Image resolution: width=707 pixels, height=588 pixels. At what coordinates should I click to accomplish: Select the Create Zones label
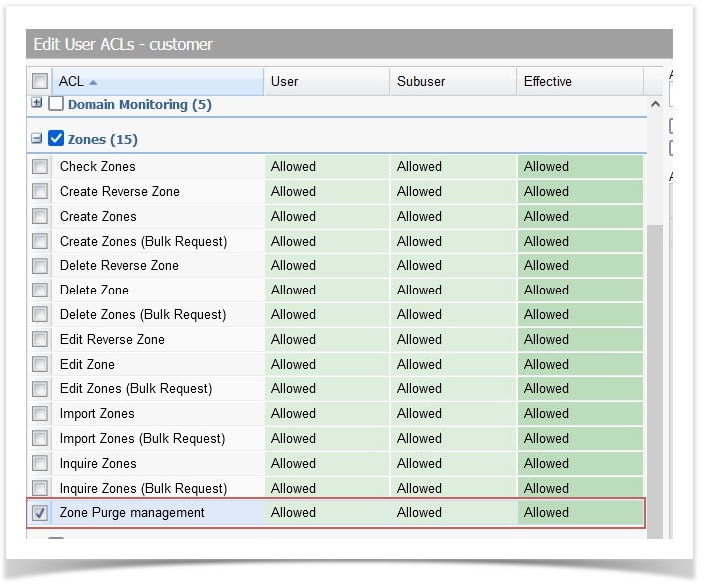click(x=98, y=216)
